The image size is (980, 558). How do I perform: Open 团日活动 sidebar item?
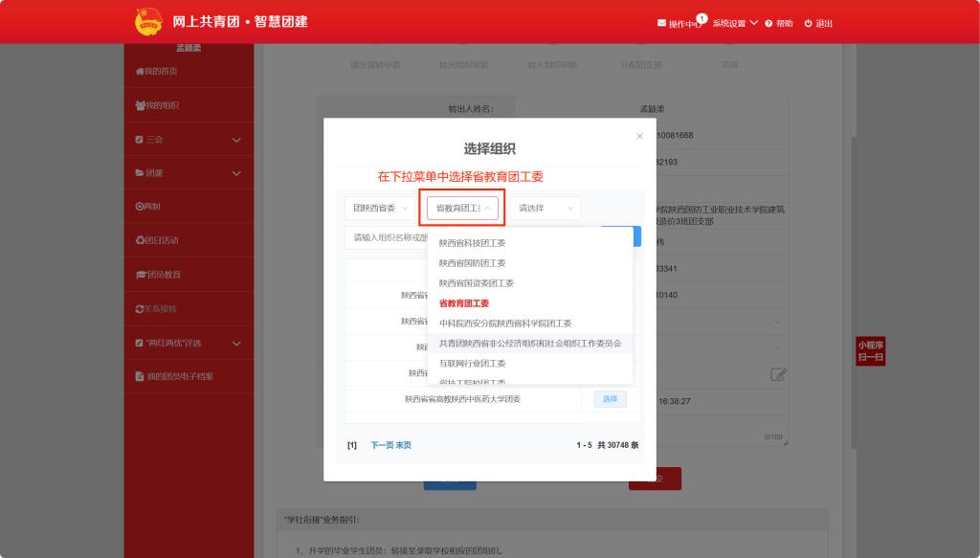pos(157,240)
